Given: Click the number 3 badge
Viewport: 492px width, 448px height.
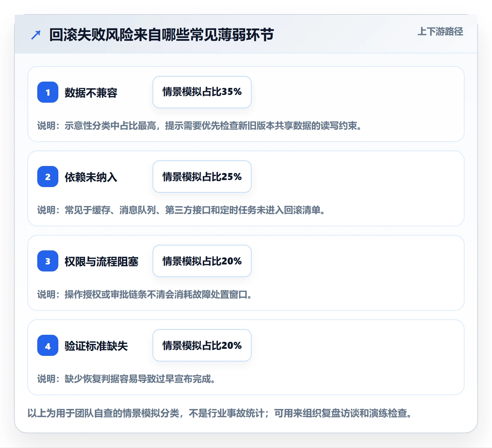Looking at the screenshot, I should 48,261.
